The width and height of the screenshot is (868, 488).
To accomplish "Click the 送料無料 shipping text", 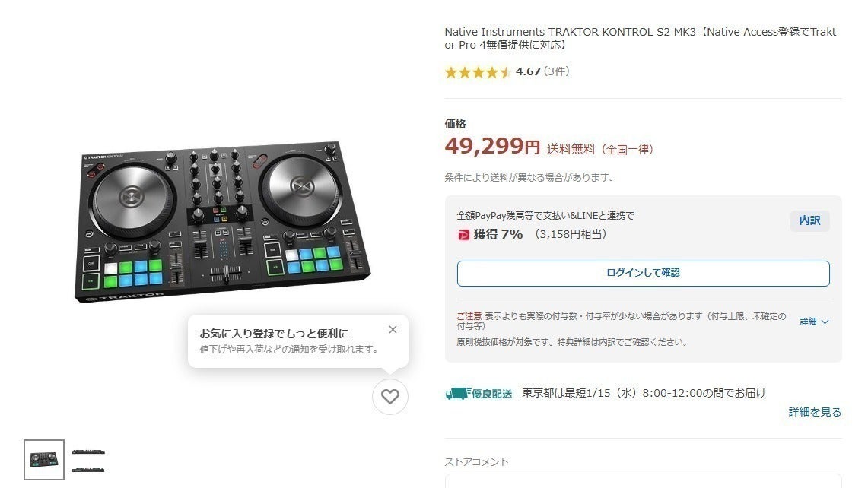I will (571, 150).
